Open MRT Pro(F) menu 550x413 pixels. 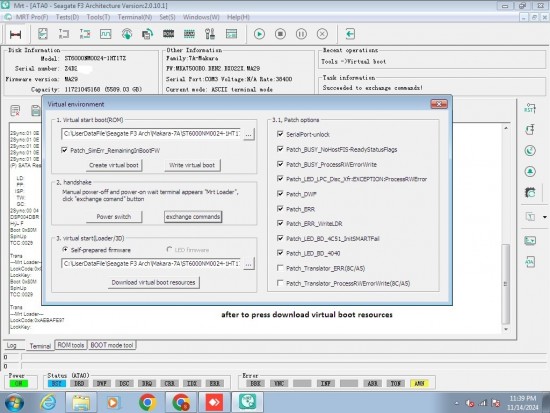[32, 17]
